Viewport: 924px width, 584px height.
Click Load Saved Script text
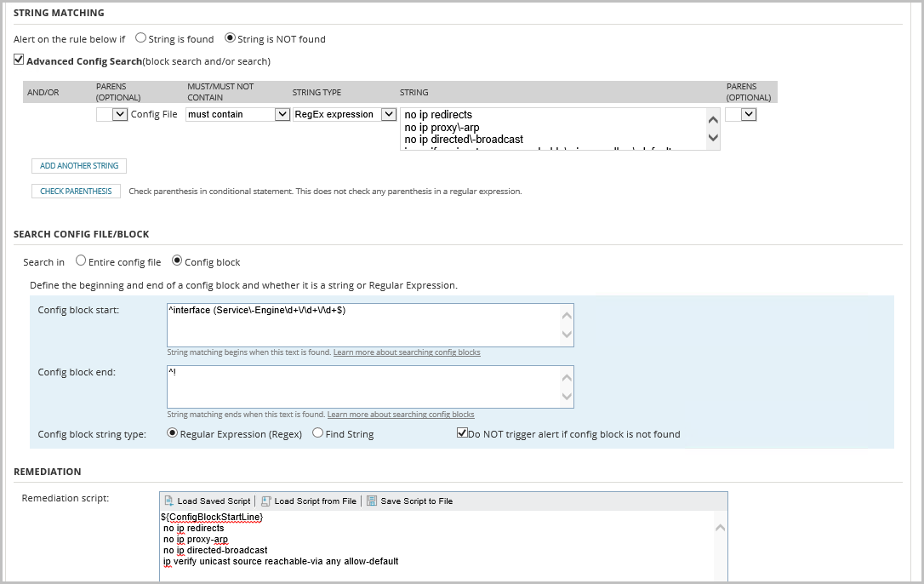point(214,501)
